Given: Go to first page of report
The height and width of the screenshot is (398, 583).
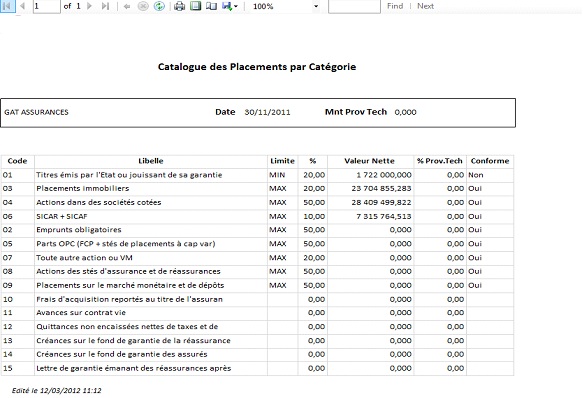Looking at the screenshot, I should (x=7, y=6).
